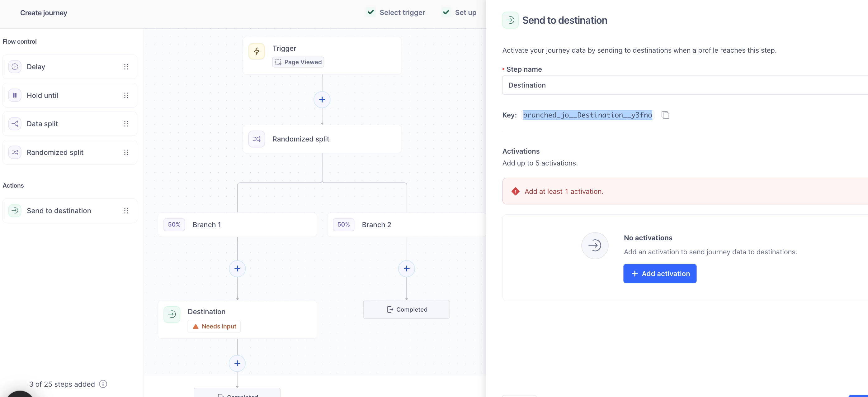Click the 3 of 25 steps added text
The image size is (868, 397).
pyautogui.click(x=62, y=384)
